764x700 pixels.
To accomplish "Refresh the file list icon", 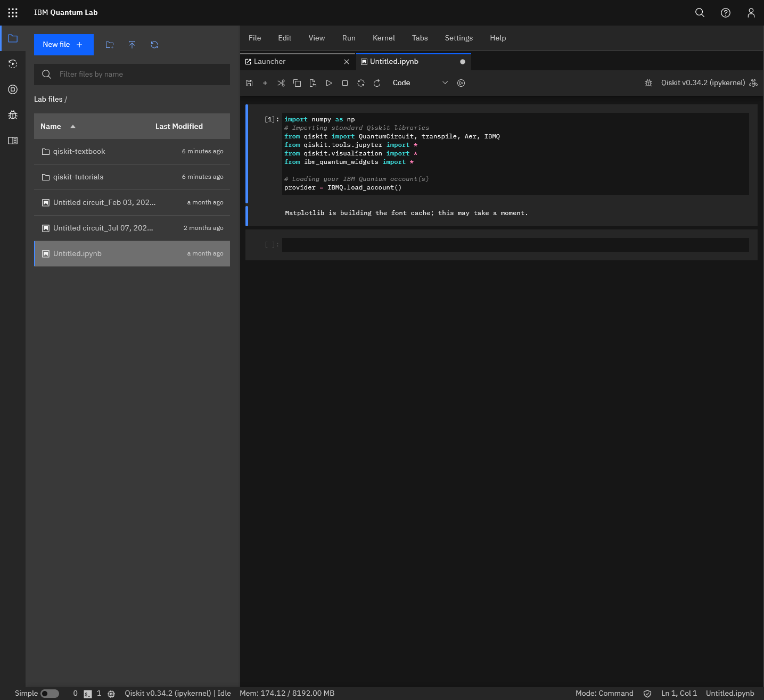I will point(154,45).
